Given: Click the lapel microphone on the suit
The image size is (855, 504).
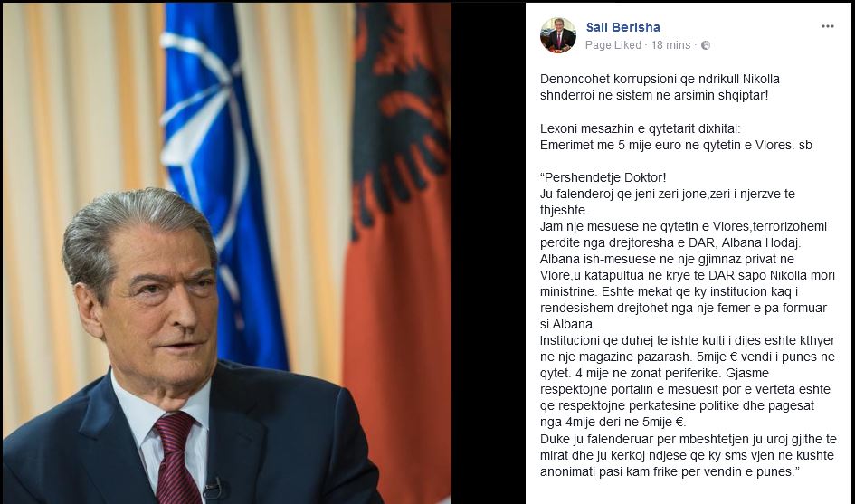Looking at the screenshot, I should pyautogui.click(x=213, y=487).
